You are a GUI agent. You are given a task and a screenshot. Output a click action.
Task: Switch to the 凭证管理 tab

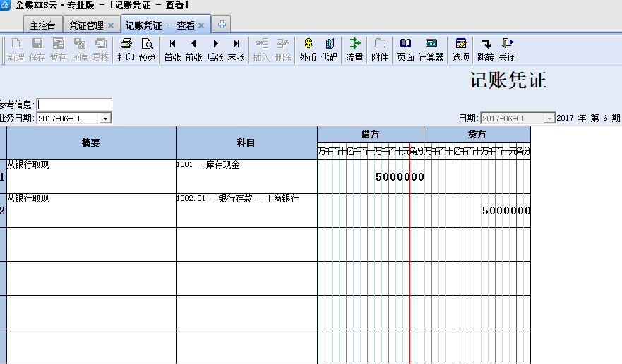pyautogui.click(x=86, y=25)
